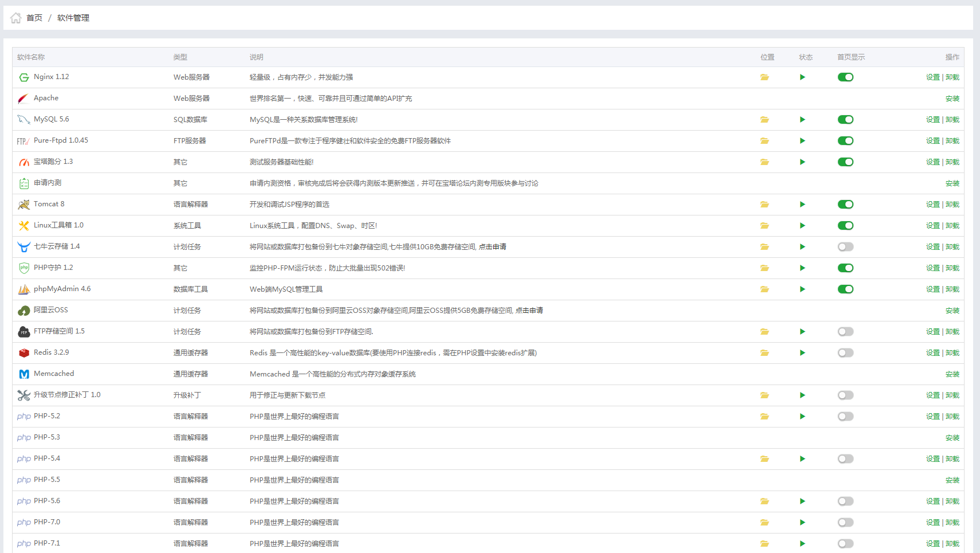Install Memcached

tap(953, 374)
